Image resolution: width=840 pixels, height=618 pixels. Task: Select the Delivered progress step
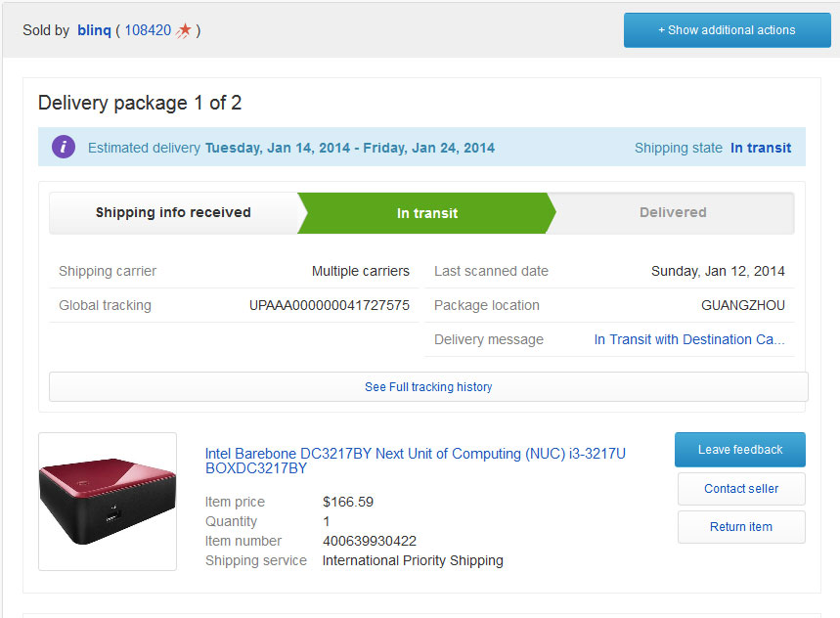click(673, 212)
